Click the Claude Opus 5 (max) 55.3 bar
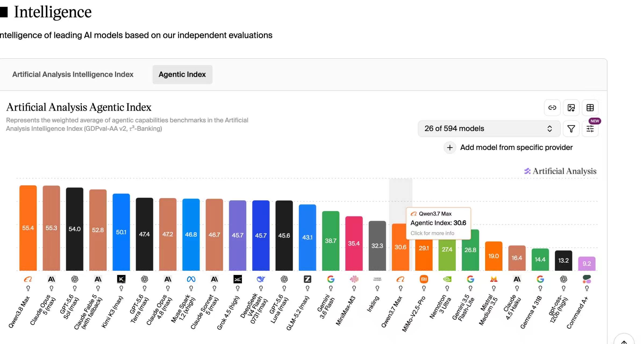This screenshot has width=644, height=344. tap(51, 228)
